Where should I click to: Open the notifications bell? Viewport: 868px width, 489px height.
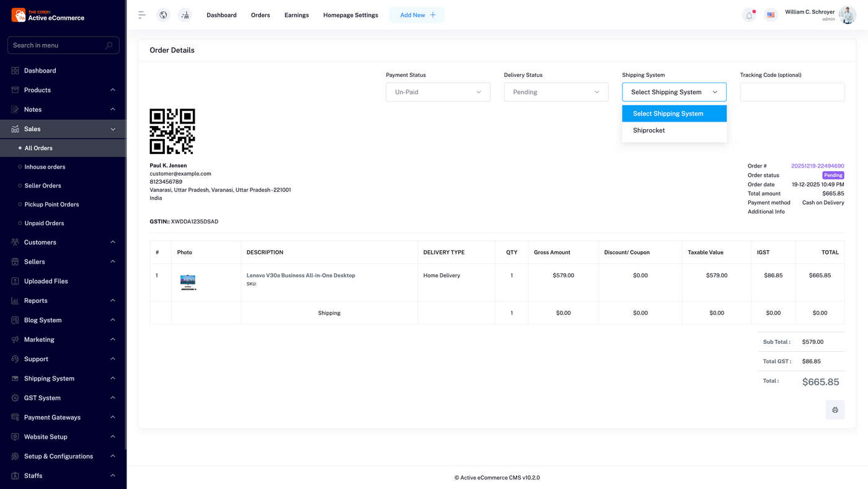[x=749, y=15]
